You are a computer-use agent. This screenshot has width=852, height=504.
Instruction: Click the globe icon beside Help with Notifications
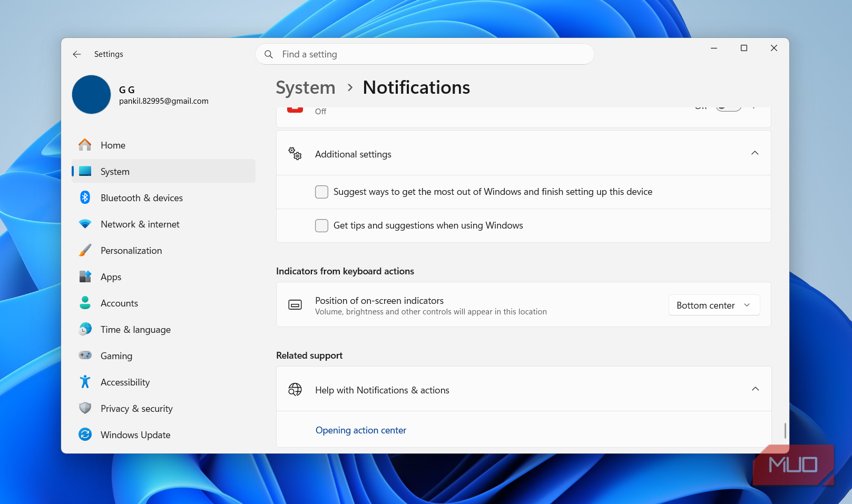coord(295,390)
